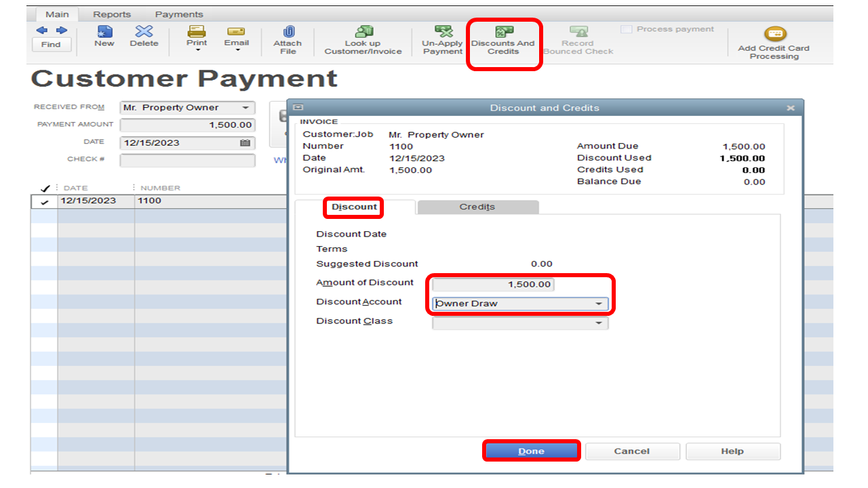
Task: Toggle the select-all checkmark column header
Action: click(x=44, y=188)
